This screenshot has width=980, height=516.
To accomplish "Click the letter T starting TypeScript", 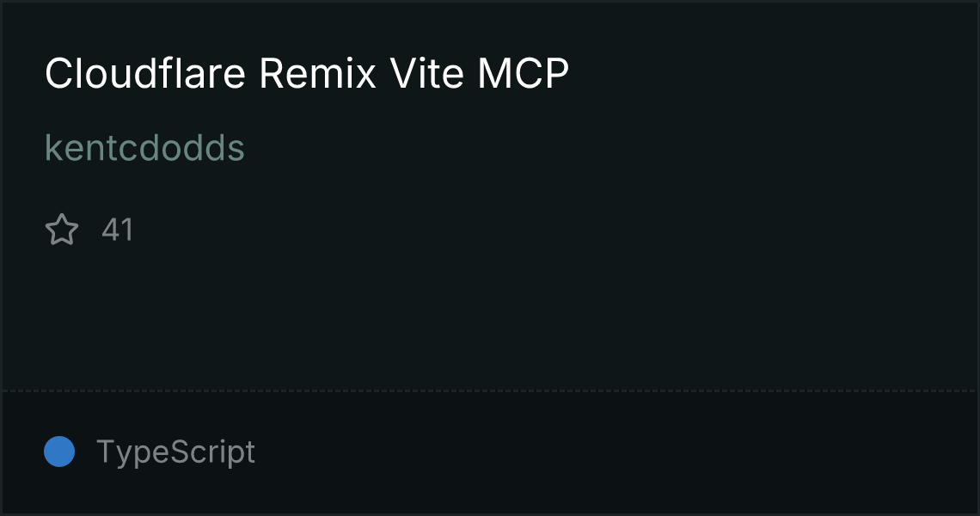I will click(105, 451).
